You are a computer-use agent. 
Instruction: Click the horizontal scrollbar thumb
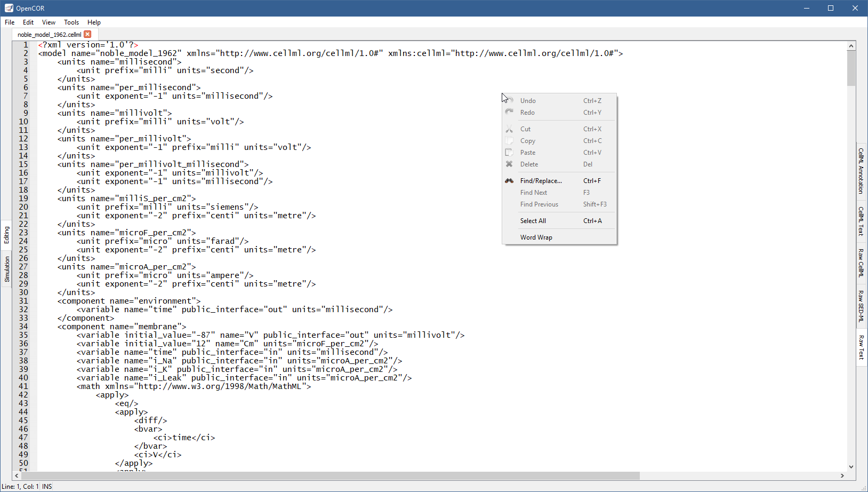click(x=331, y=475)
